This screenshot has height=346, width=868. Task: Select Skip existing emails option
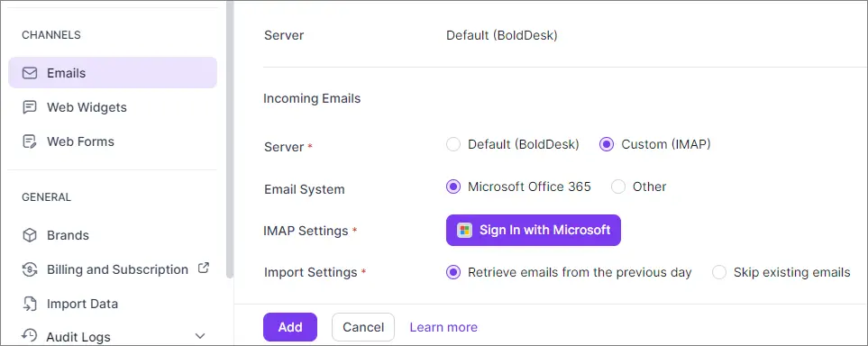[x=719, y=272]
